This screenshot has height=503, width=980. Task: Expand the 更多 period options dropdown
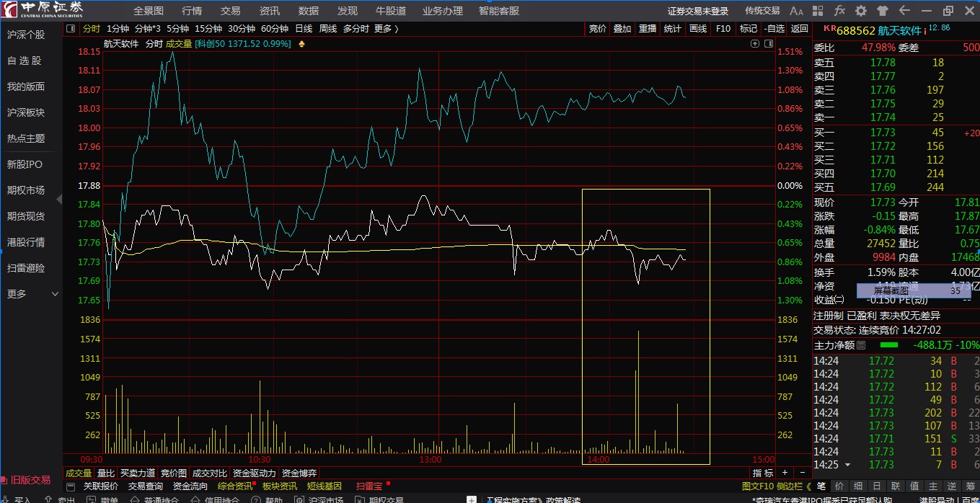386,29
